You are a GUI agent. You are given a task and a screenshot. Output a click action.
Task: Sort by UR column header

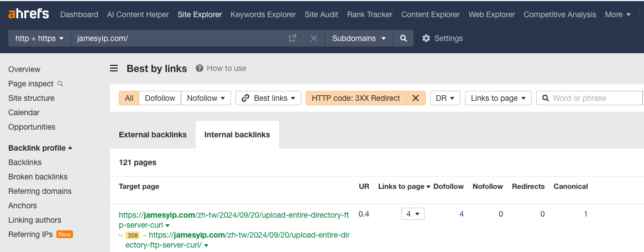(x=364, y=187)
